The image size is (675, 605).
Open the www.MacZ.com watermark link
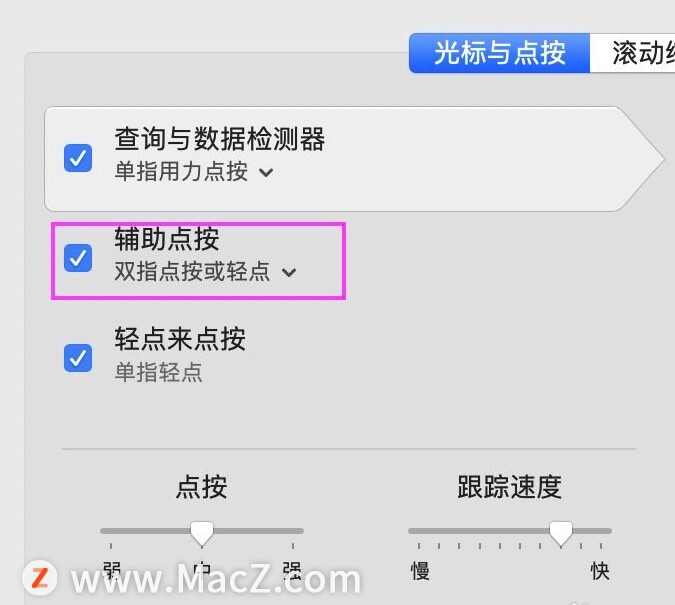pos(216,580)
